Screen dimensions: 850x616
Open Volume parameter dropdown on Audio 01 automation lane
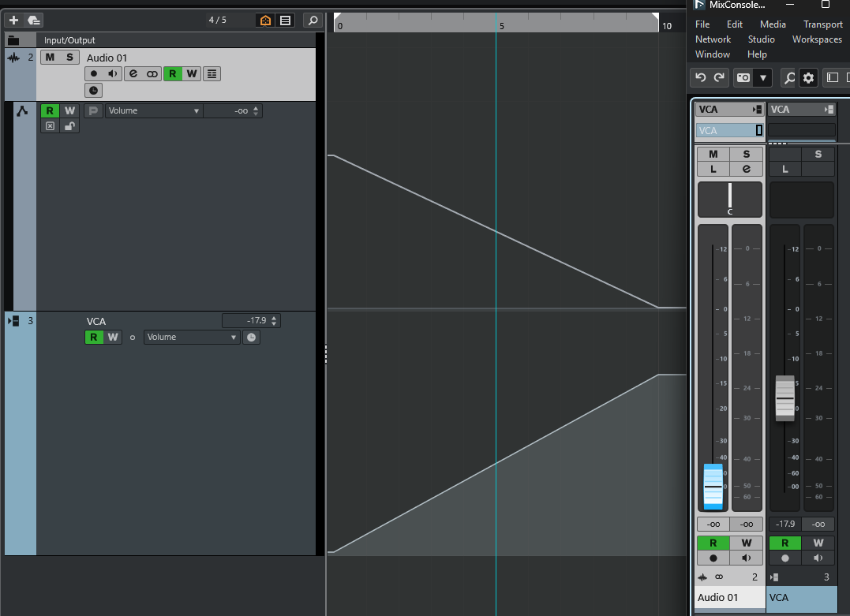154,111
